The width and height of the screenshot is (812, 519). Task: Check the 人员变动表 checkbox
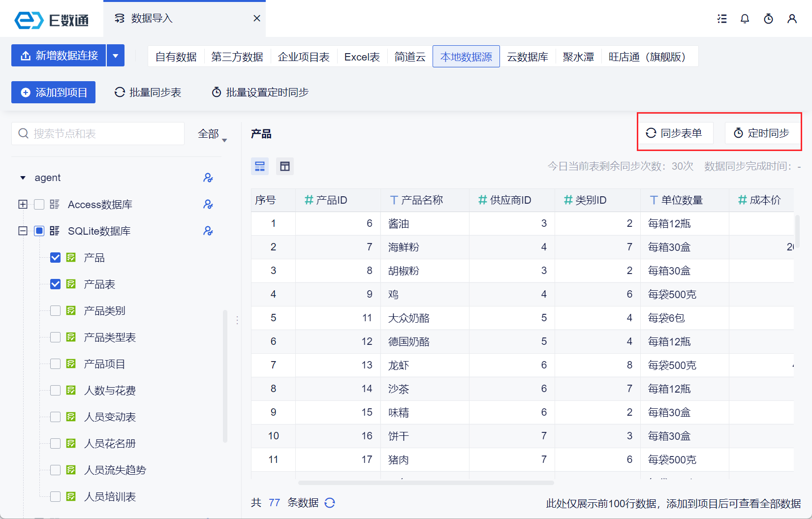tap(56, 417)
